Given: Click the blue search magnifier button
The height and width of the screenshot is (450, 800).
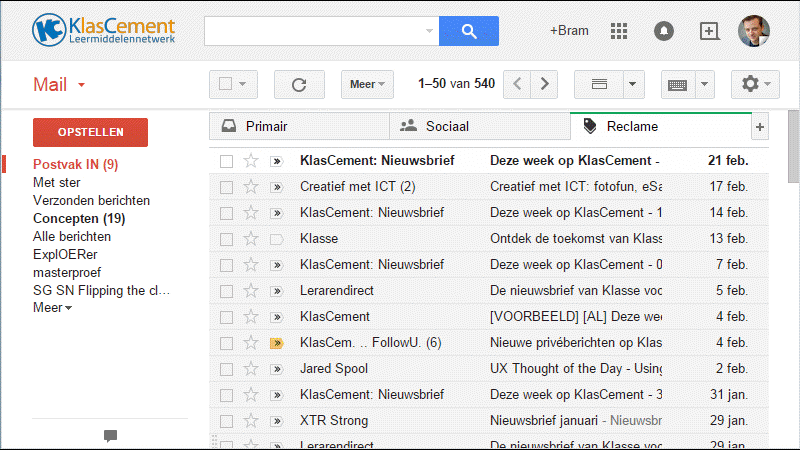Looking at the screenshot, I should (468, 31).
